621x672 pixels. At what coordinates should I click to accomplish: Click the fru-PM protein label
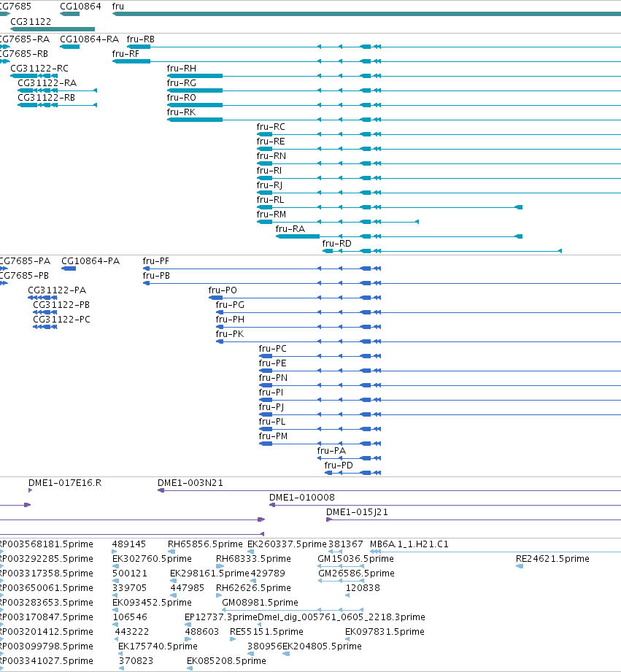[273, 436]
